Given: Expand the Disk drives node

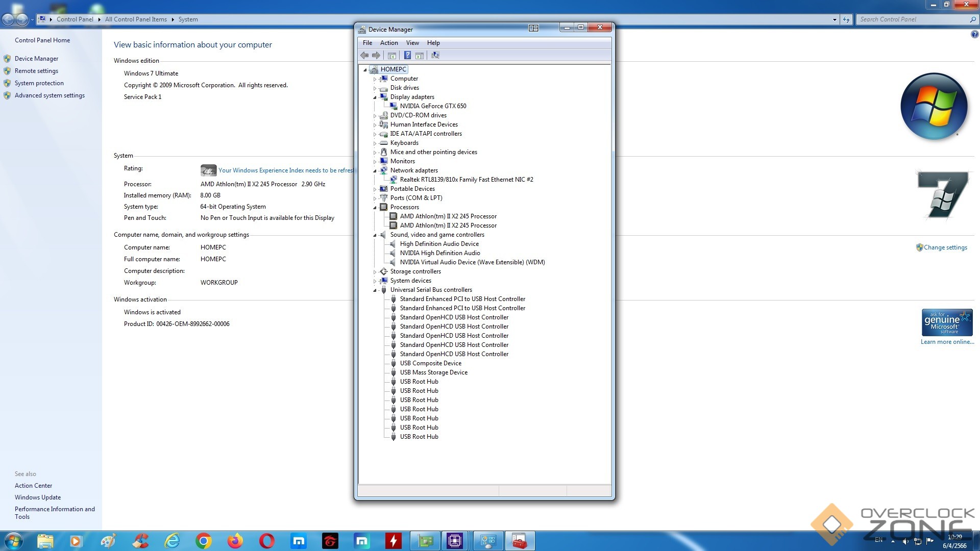Looking at the screenshot, I should coord(375,88).
